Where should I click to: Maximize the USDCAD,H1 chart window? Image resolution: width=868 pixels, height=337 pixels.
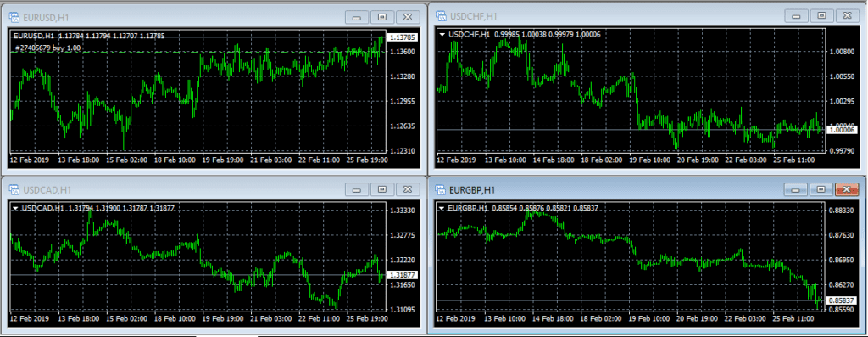(x=382, y=189)
